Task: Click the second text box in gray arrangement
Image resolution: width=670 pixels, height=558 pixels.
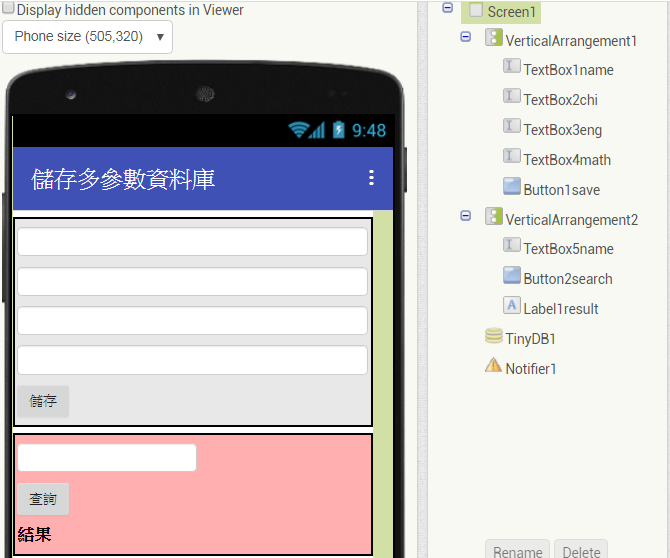Action: tap(192, 281)
